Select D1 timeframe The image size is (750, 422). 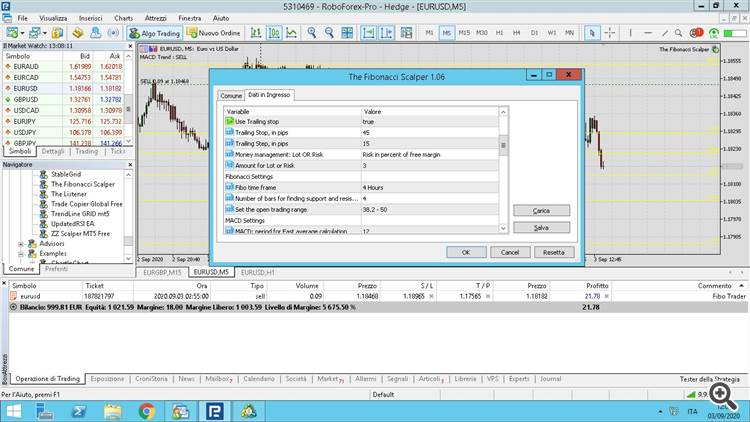[x=534, y=33]
